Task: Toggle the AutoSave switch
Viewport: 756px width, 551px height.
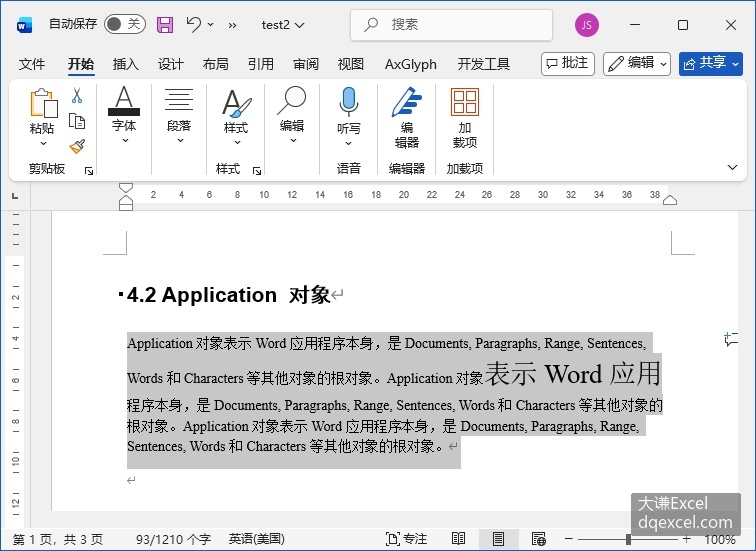Action: point(124,24)
